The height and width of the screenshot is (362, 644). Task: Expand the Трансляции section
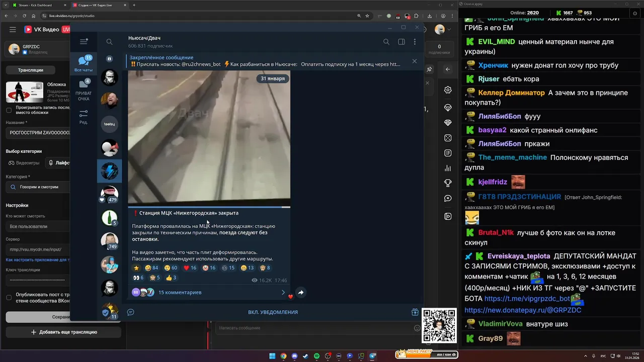(30, 70)
